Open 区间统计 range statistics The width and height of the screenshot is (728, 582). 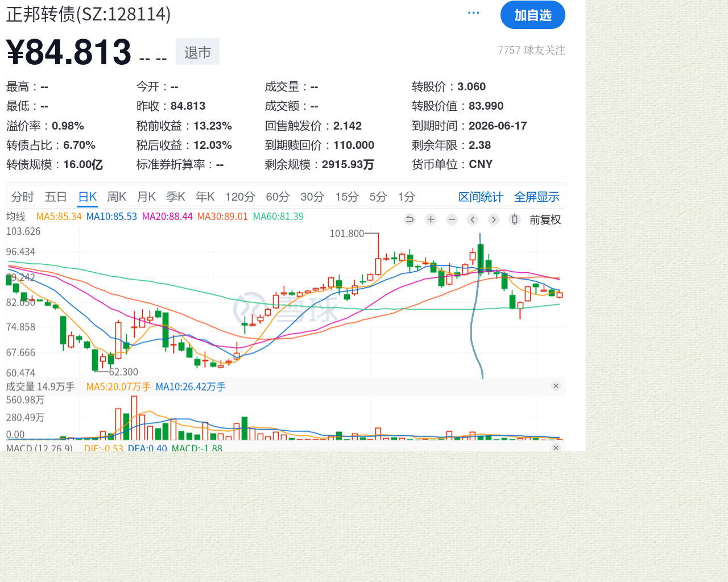(481, 197)
